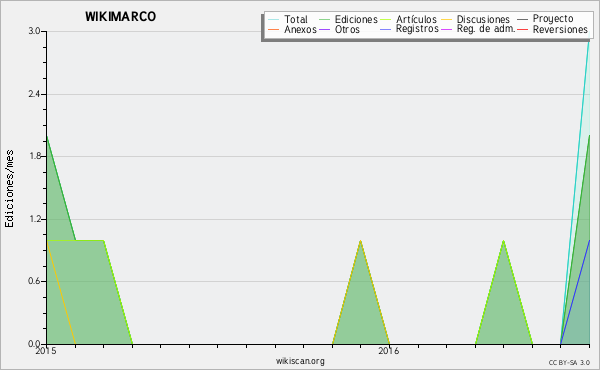This screenshot has height=370, width=600.
Task: Click the 0.0 y-axis label
Action: [34, 344]
